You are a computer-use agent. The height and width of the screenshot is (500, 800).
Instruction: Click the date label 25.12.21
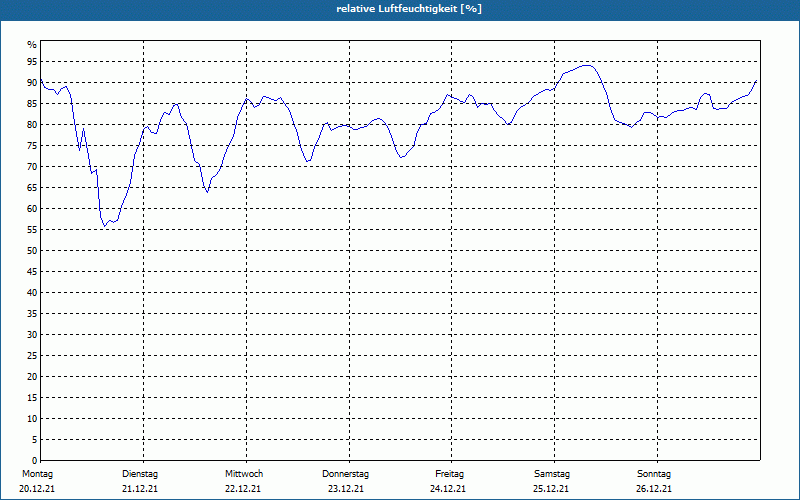pos(551,489)
